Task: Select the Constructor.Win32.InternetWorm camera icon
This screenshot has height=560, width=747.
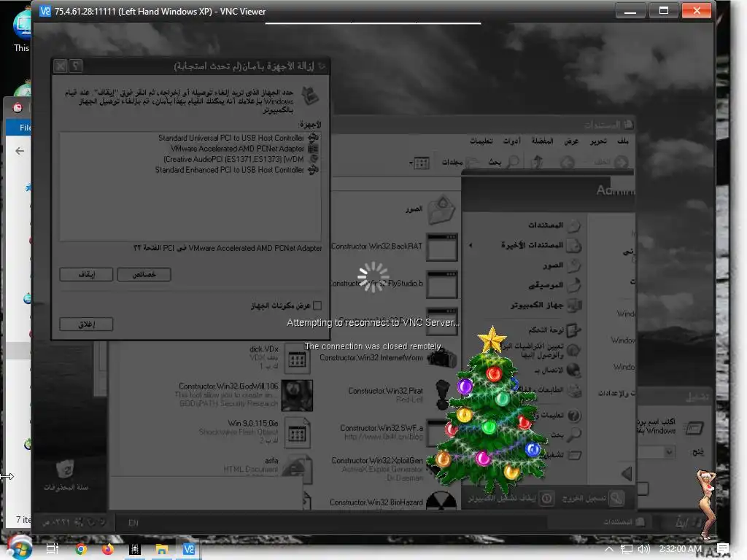Action: tap(441, 358)
